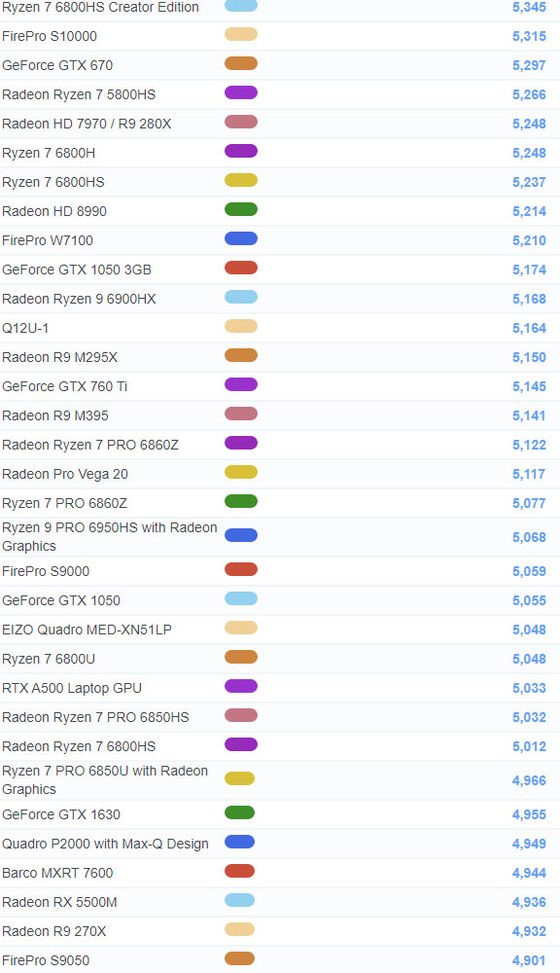Open the GeForce GTX 1050 link
The image size is (560, 973).
click(61, 600)
